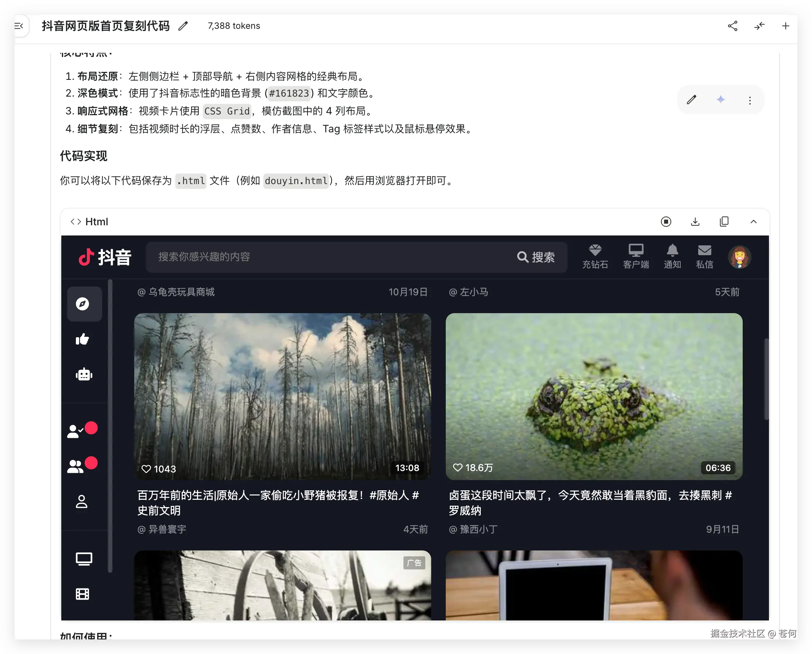The image size is (812, 654).
Task: Copy the Html code using the copy icon
Action: [724, 222]
